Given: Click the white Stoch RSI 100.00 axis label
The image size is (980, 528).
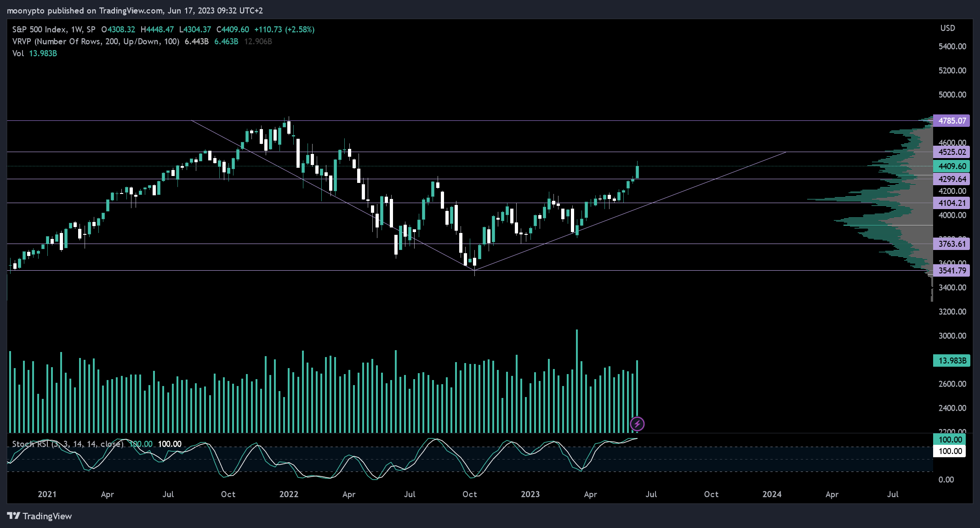Looking at the screenshot, I should coord(950,451).
